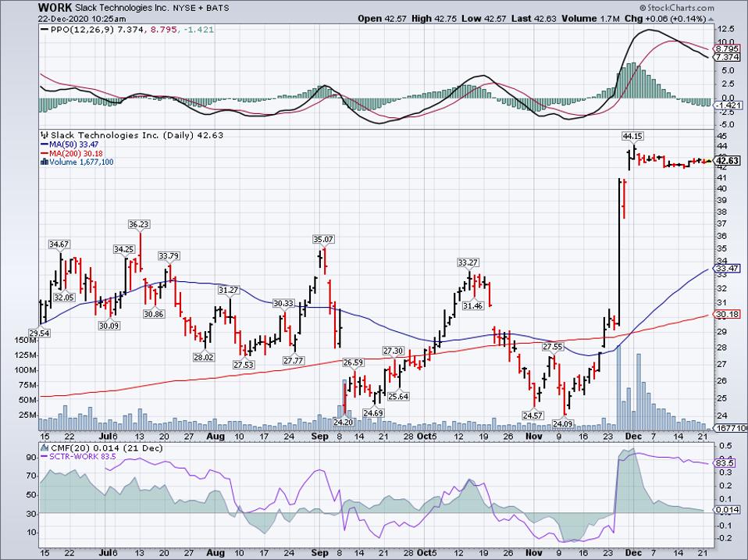Click the 31.27 price label
The image size is (748, 560).
click(229, 290)
